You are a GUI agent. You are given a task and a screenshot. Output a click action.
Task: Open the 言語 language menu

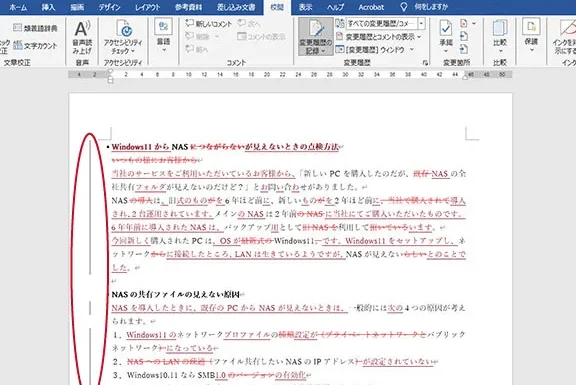click(x=163, y=36)
